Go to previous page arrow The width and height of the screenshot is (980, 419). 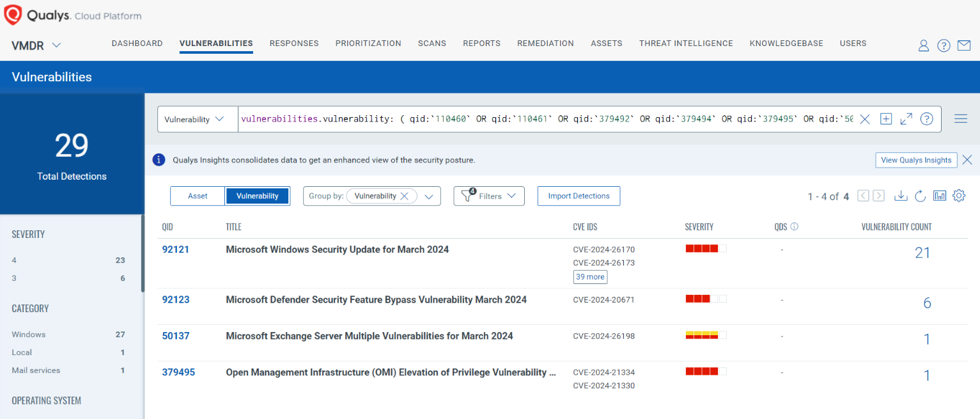click(863, 196)
